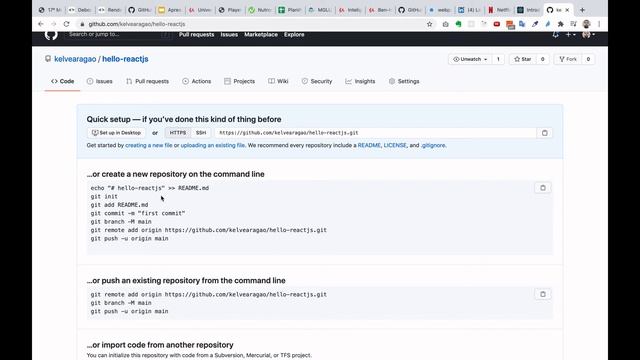
Task: Close the current hello-reactjs tab
Action: 567,10
